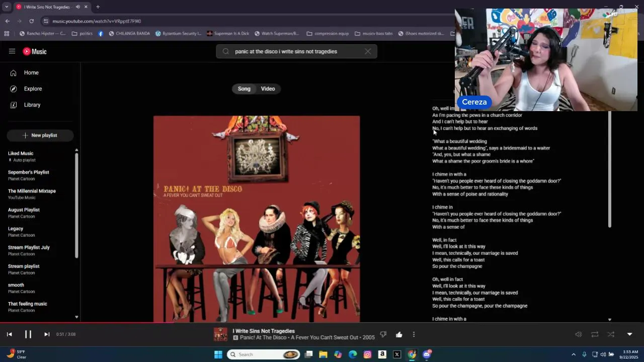Toggle the like thumbs up

point(399,334)
